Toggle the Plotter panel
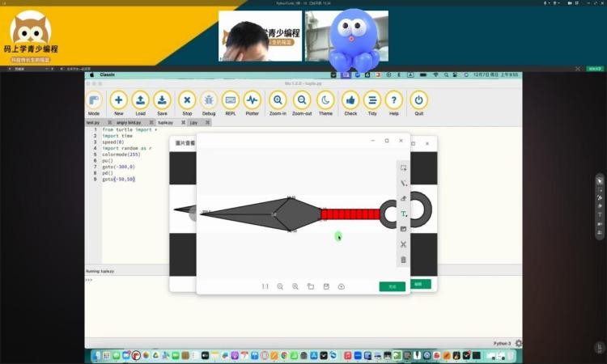The width and height of the screenshot is (607, 364). 252,100
